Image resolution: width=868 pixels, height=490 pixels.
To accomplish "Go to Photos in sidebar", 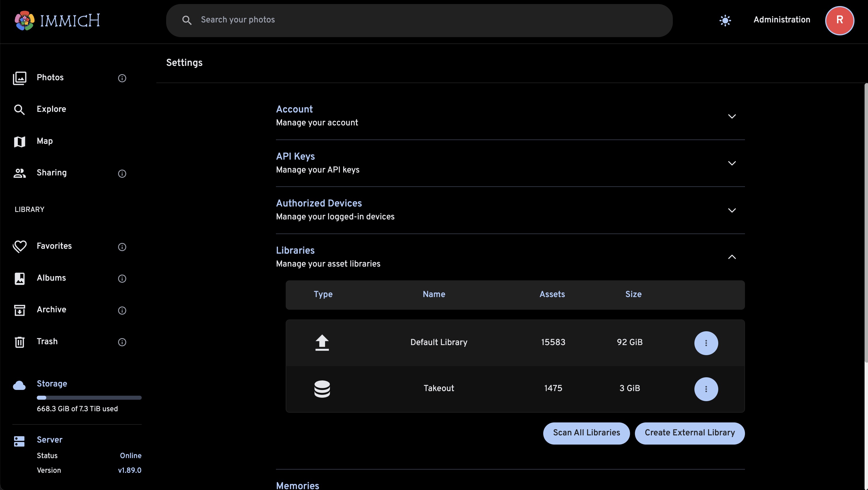I will coord(50,78).
